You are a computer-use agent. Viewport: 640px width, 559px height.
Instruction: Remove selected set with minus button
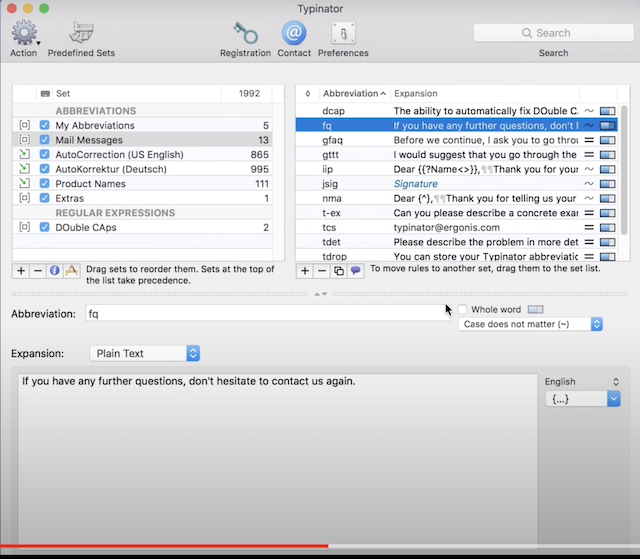click(x=38, y=271)
